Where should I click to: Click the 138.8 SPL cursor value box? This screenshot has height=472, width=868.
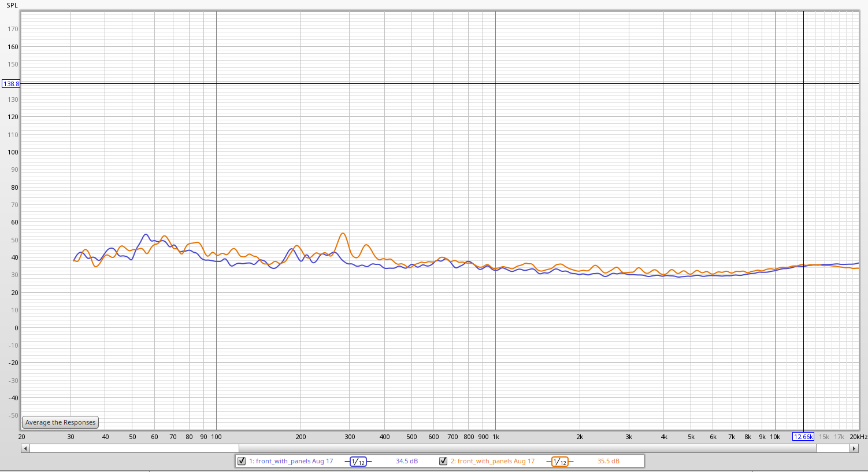click(11, 84)
